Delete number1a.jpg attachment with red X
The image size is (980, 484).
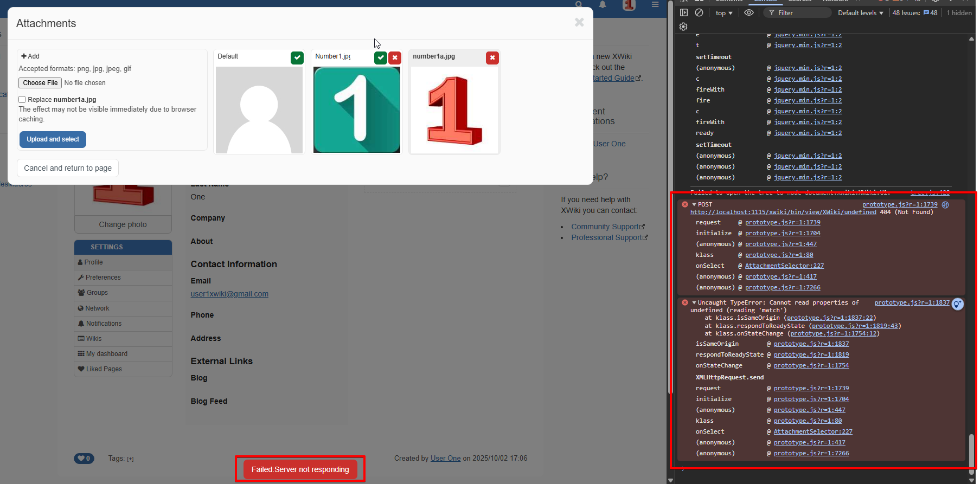pyautogui.click(x=492, y=58)
